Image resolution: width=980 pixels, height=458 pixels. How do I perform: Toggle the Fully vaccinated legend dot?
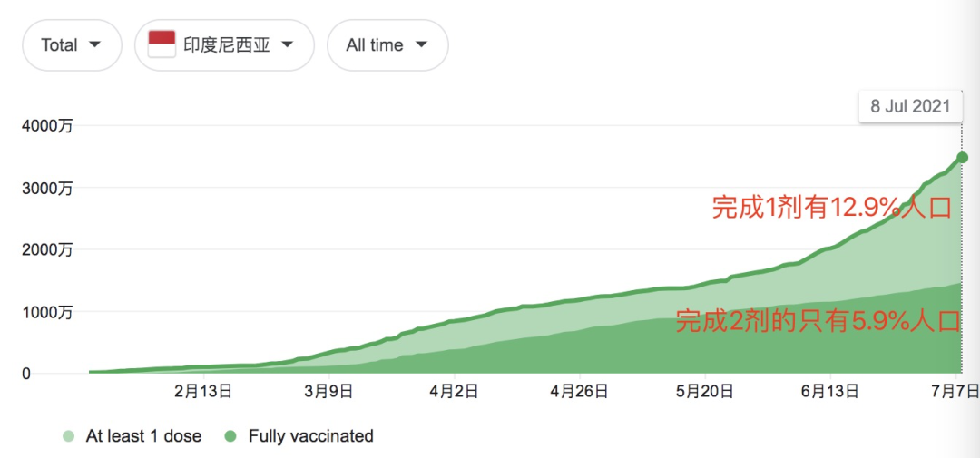(230, 436)
